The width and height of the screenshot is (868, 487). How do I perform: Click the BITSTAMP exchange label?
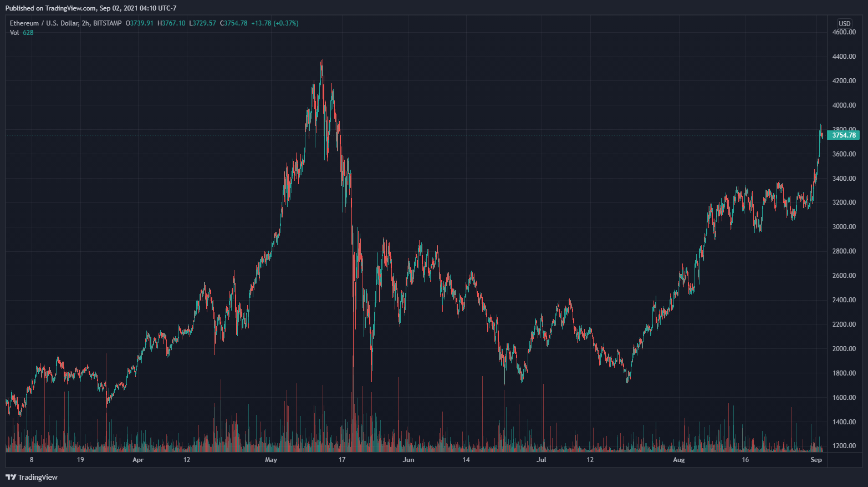(x=108, y=23)
